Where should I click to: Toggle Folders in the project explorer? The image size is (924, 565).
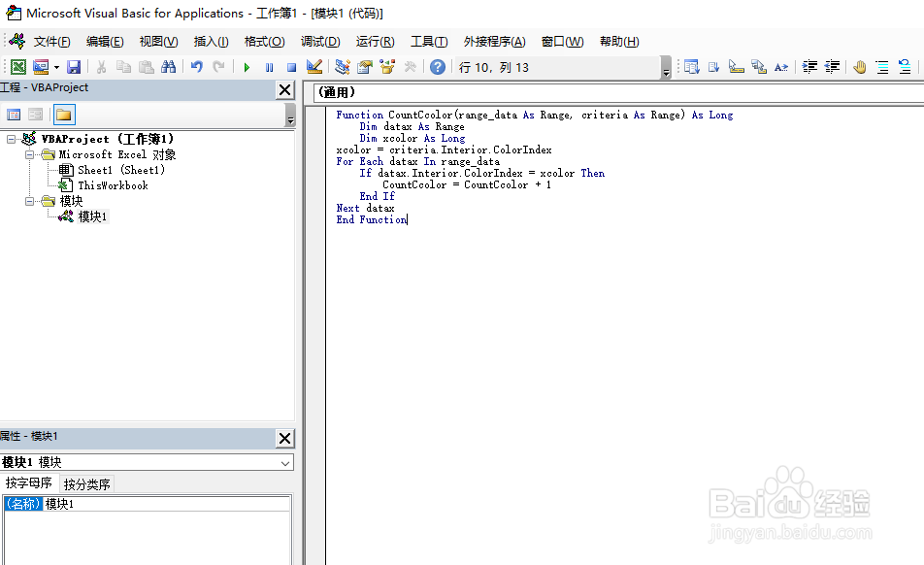coord(64,115)
